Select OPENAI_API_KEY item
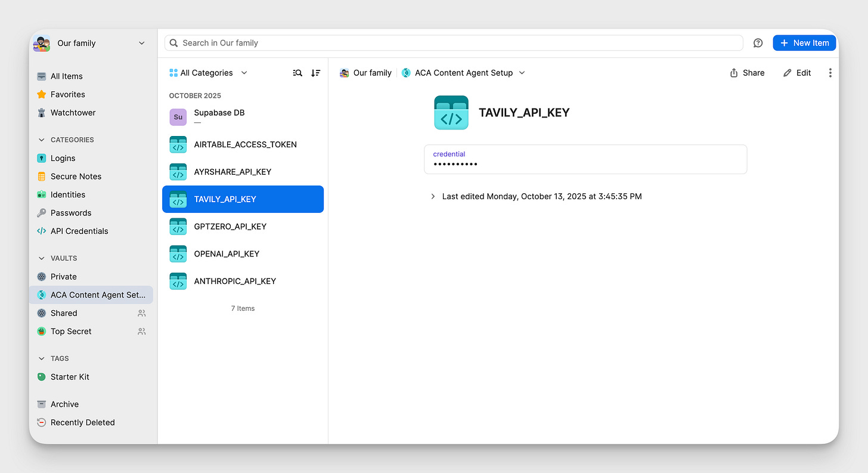This screenshot has height=473, width=868. click(243, 254)
